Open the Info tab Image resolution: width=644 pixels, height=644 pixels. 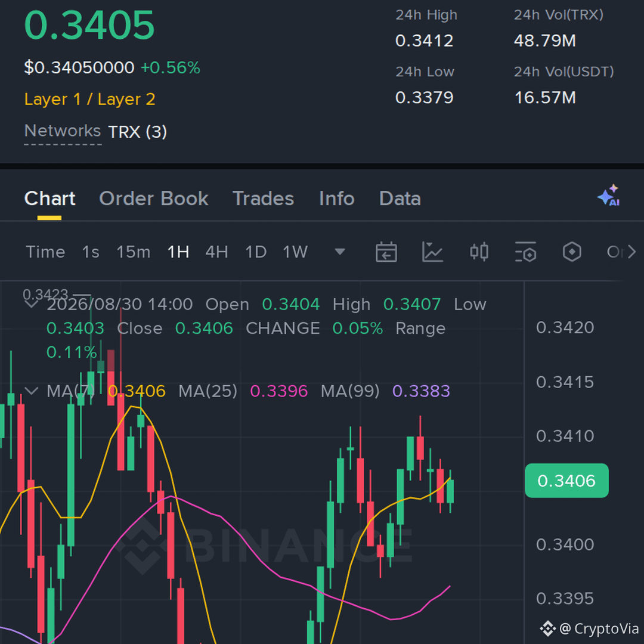337,199
